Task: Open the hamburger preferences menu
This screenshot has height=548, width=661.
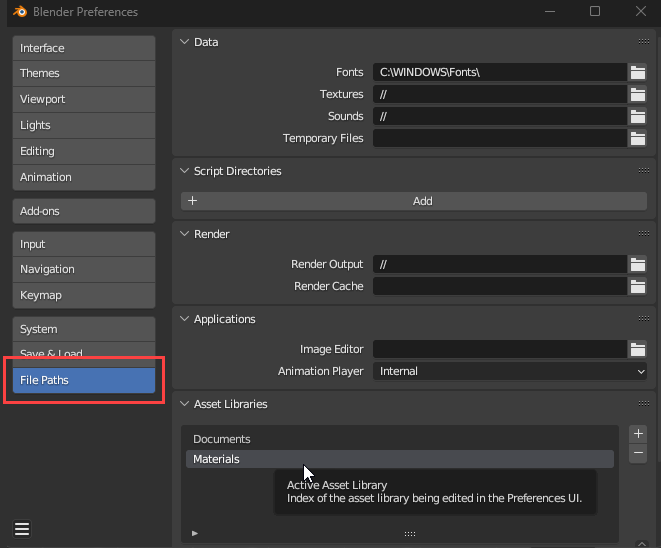Action: click(21, 529)
